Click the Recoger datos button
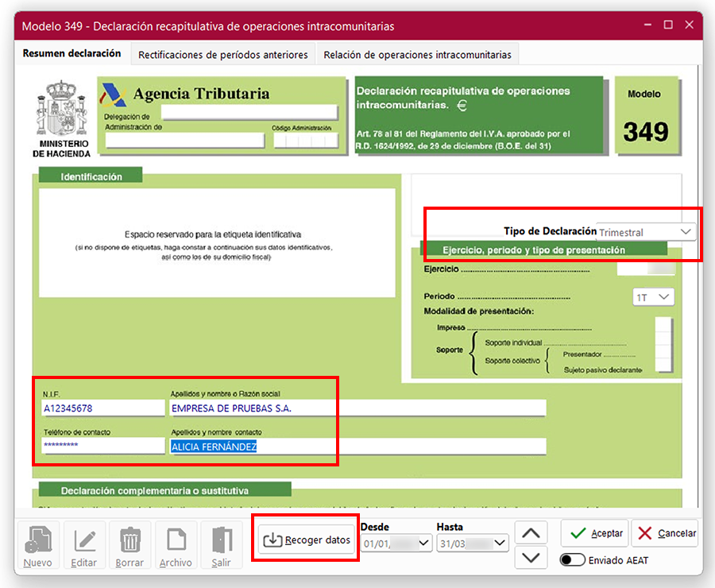The width and height of the screenshot is (715, 588). pyautogui.click(x=306, y=540)
